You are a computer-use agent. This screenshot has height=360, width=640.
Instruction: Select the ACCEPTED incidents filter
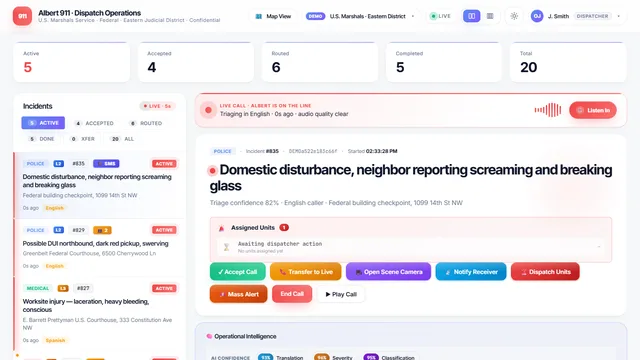pos(94,123)
